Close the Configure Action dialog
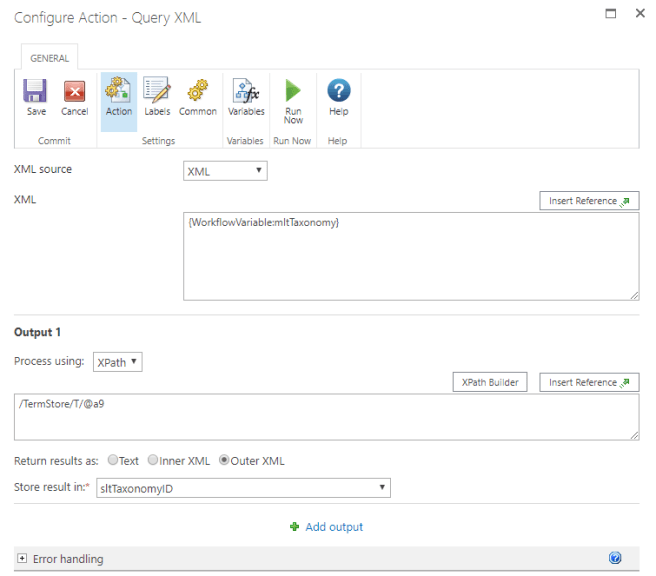The image size is (656, 576). point(640,13)
